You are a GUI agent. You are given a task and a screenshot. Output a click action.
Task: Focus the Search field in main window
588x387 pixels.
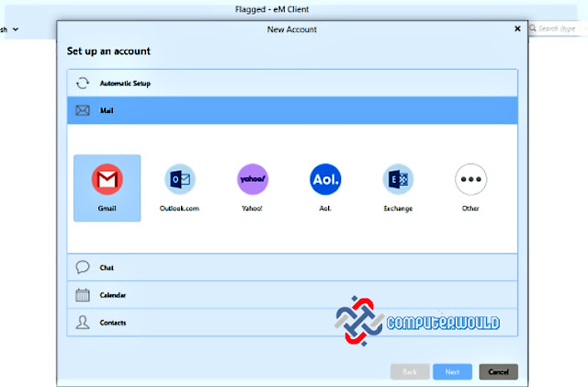(559, 28)
